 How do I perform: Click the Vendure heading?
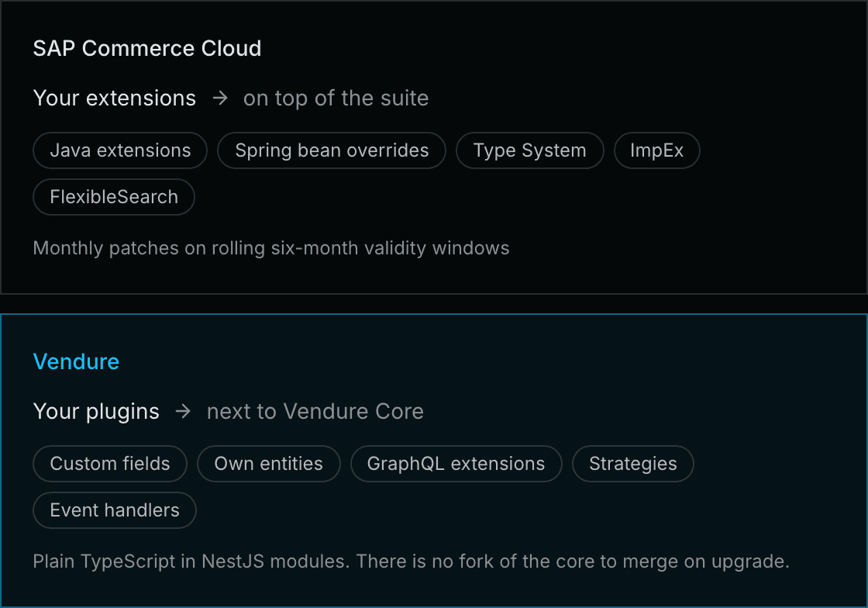77,361
